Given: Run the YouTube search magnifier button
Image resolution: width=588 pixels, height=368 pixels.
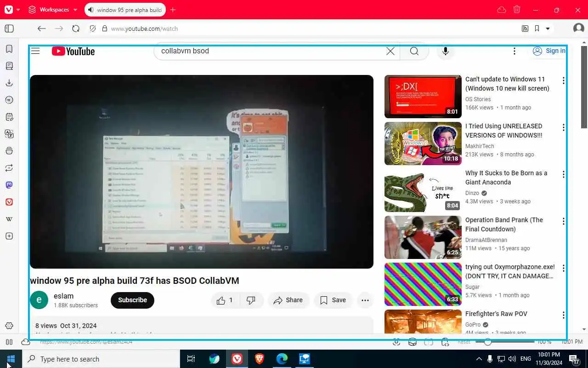Looking at the screenshot, I should coord(414,51).
